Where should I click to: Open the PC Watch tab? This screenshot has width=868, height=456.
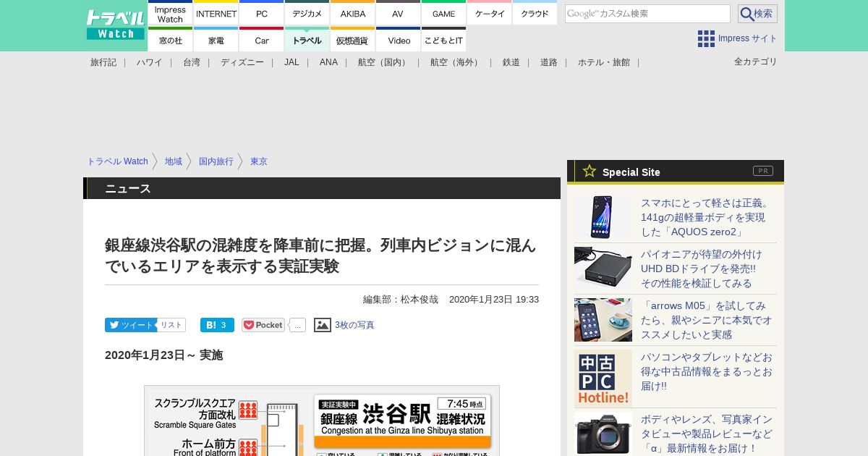(x=262, y=14)
